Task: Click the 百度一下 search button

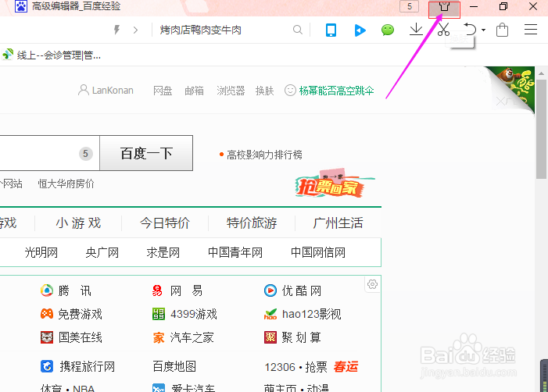Action: [146, 153]
